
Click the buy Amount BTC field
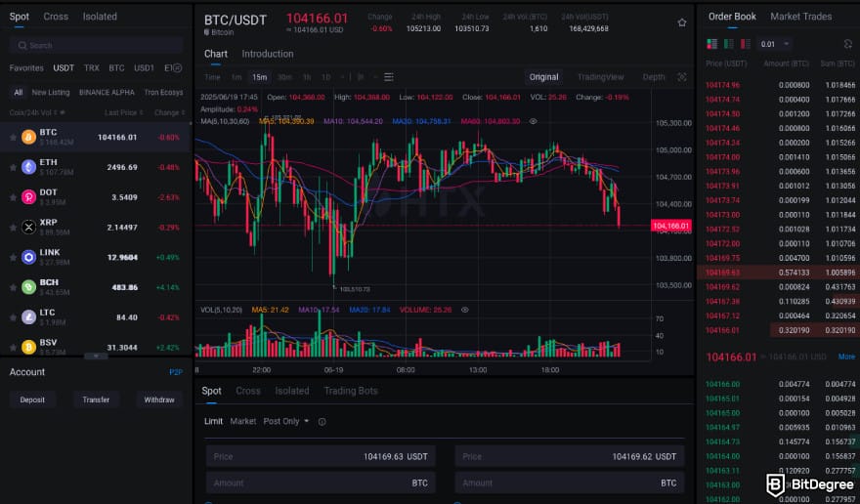coord(321,483)
